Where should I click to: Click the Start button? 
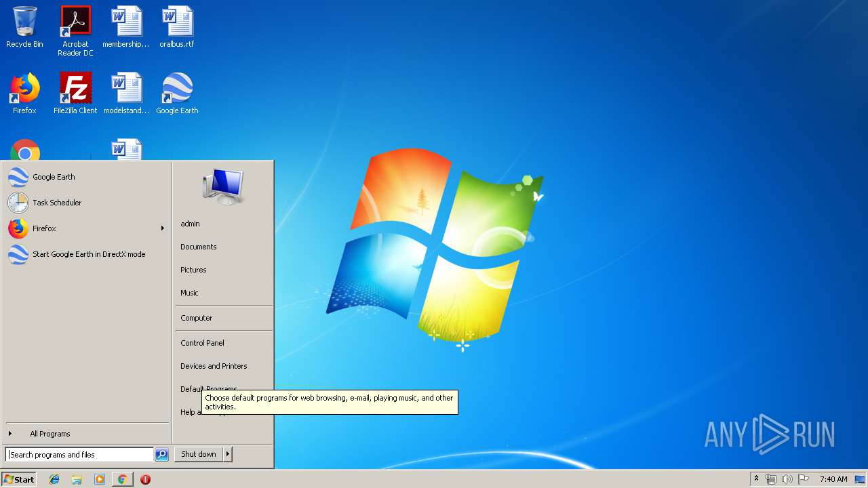pyautogui.click(x=19, y=479)
